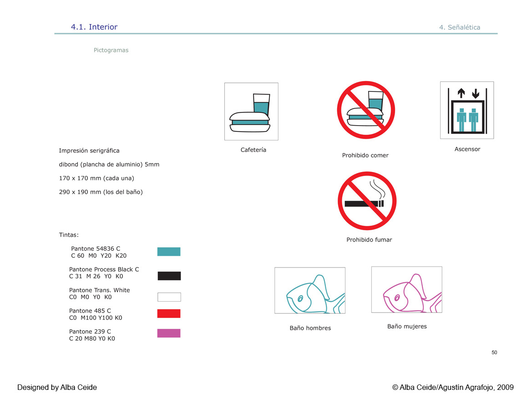532x399 pixels.
Task: Click the '© Alba Ceide/Agustín Agrafojo, 2009' copyright
Action: (x=453, y=388)
